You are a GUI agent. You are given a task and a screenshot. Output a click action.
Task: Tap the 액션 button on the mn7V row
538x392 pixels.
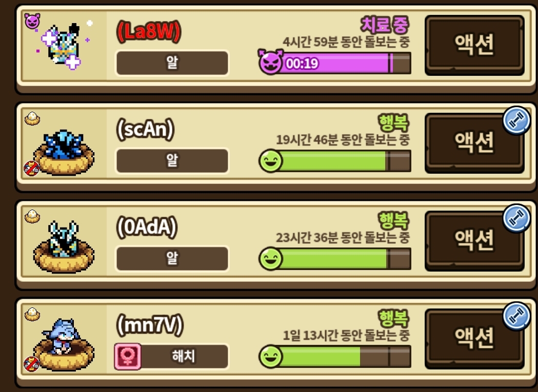click(x=474, y=338)
